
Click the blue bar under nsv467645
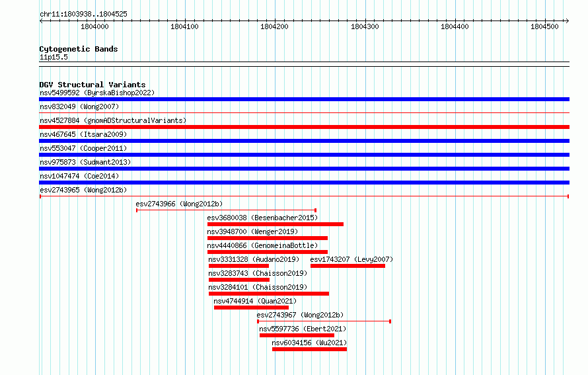[304, 141]
